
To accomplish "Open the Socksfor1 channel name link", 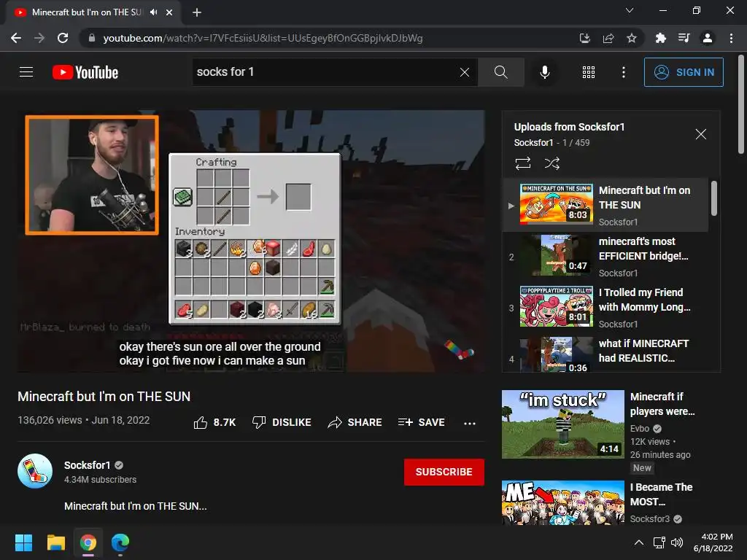I will pyautogui.click(x=88, y=465).
